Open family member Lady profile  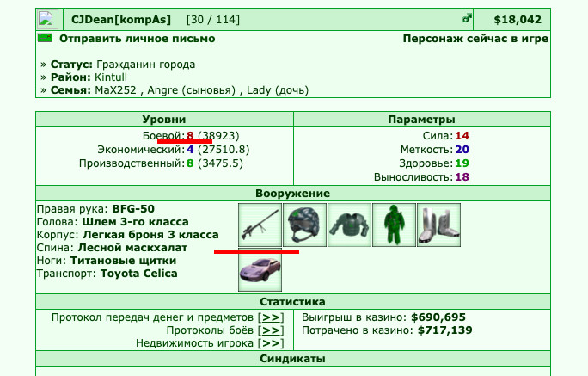pyautogui.click(x=259, y=90)
